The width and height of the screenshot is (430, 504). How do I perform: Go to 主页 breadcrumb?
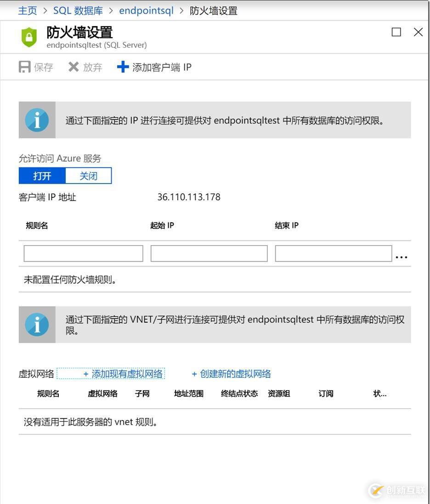[x=28, y=11]
